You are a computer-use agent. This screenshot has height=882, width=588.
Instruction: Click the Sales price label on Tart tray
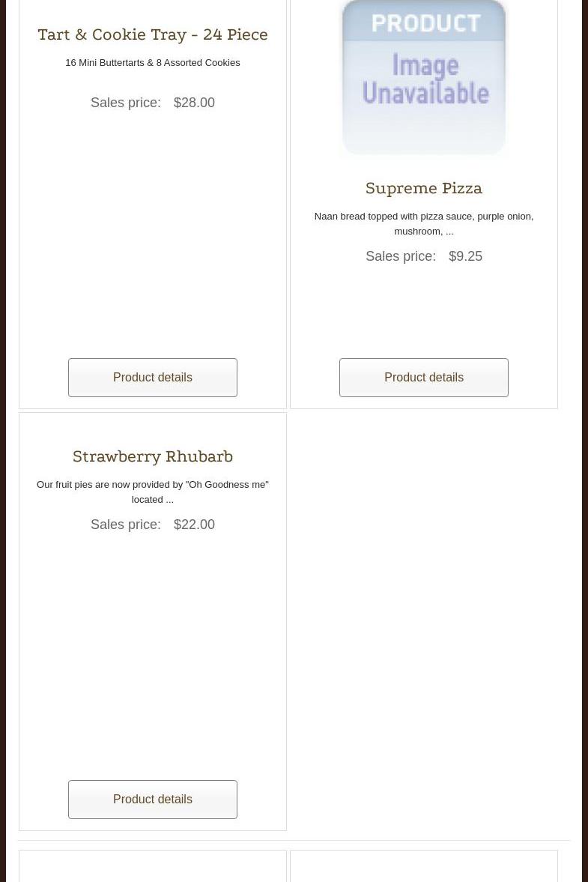click(126, 103)
